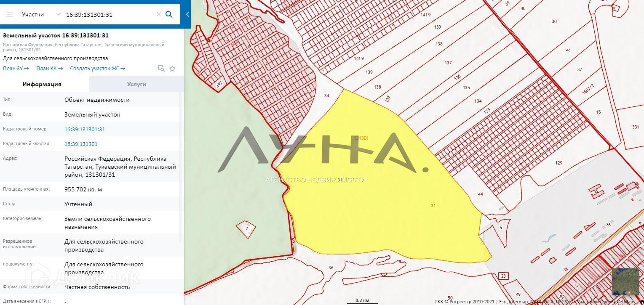
Task: Open the hamburger menu in search bar
Action: (10, 14)
